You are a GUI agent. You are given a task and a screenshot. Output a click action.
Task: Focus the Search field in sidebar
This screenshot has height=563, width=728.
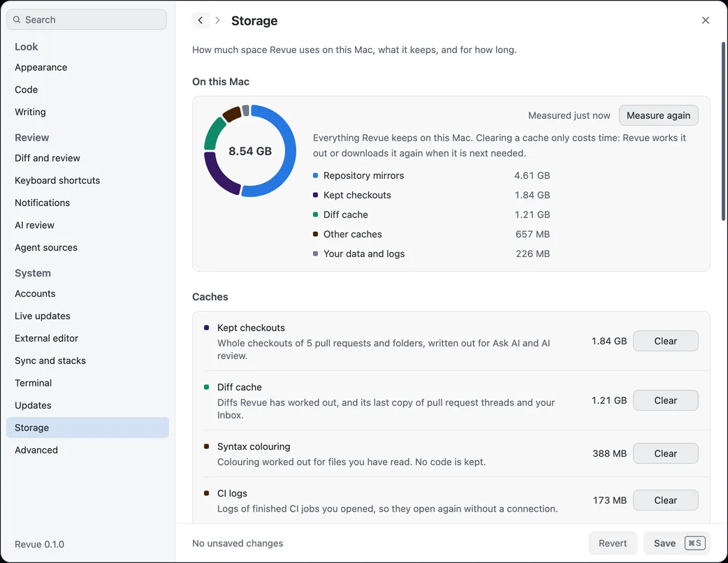pos(87,20)
